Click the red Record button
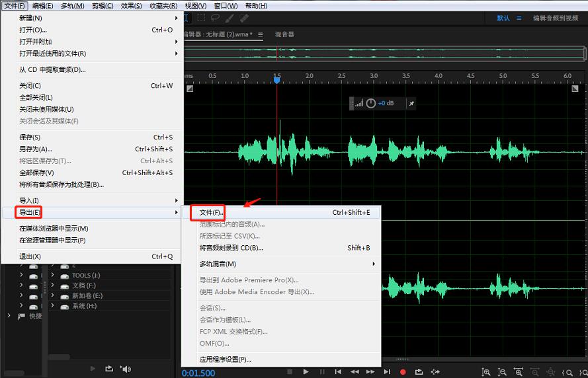588x378 pixels. tap(403, 371)
